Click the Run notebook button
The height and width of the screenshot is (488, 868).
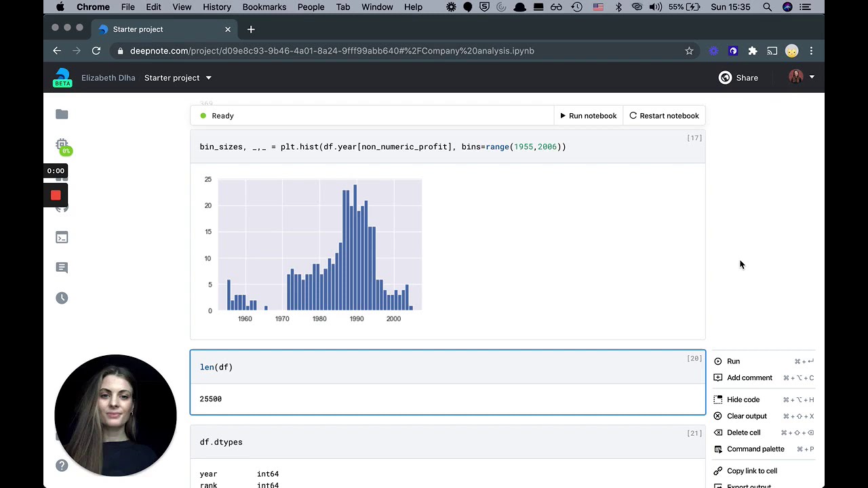pyautogui.click(x=587, y=116)
